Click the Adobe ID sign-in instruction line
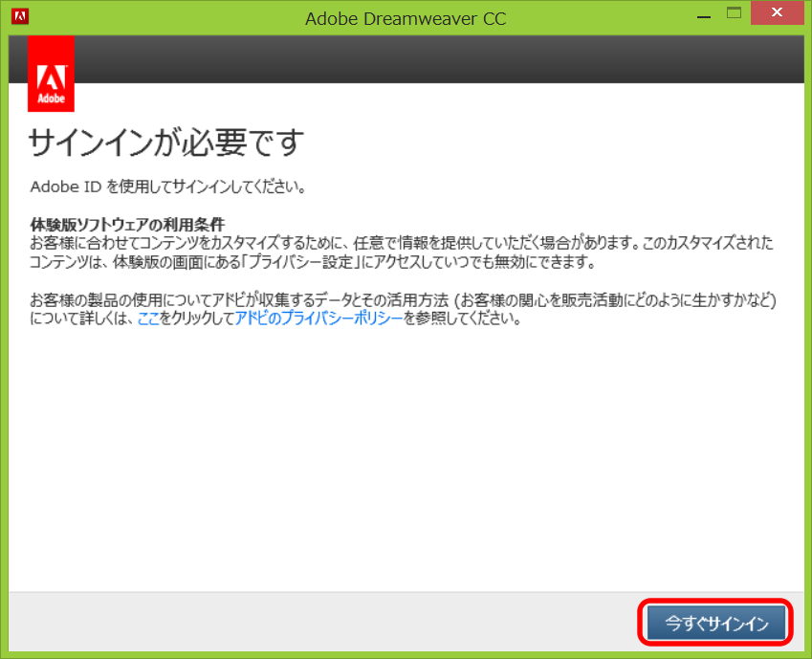 (x=168, y=187)
